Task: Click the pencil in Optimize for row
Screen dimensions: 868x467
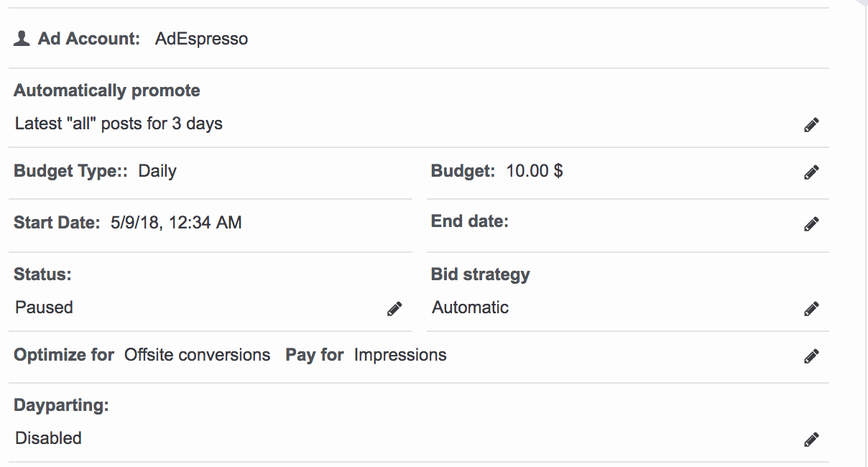Action: (811, 356)
